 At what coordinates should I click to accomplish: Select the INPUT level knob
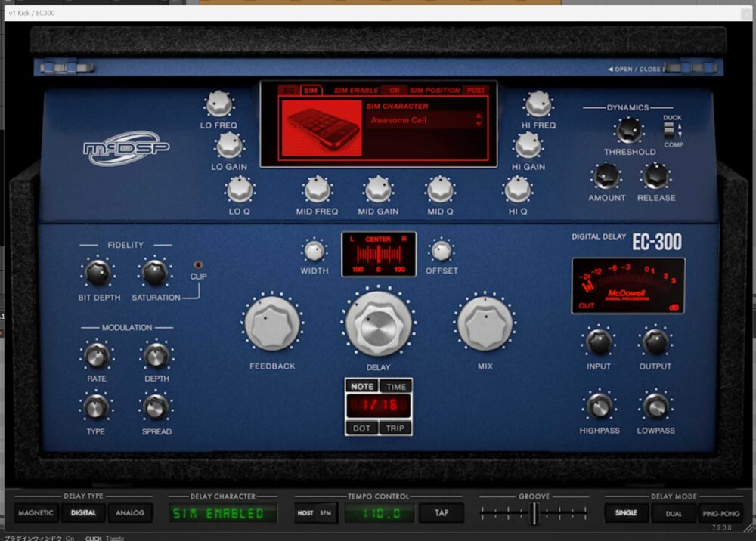pyautogui.click(x=599, y=342)
